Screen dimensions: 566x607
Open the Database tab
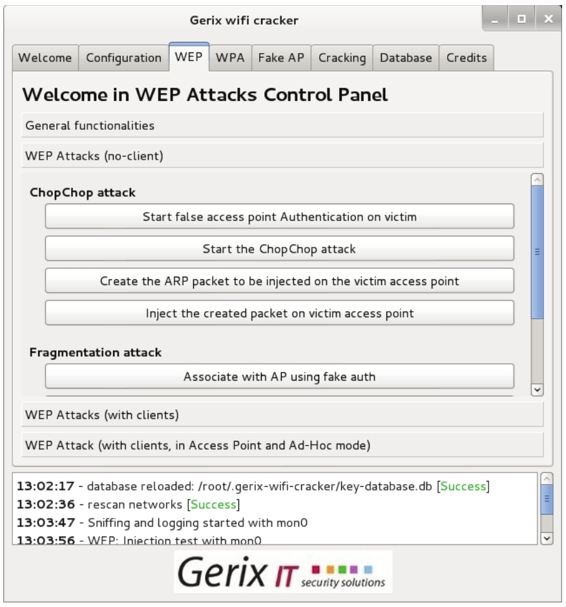pyautogui.click(x=406, y=58)
